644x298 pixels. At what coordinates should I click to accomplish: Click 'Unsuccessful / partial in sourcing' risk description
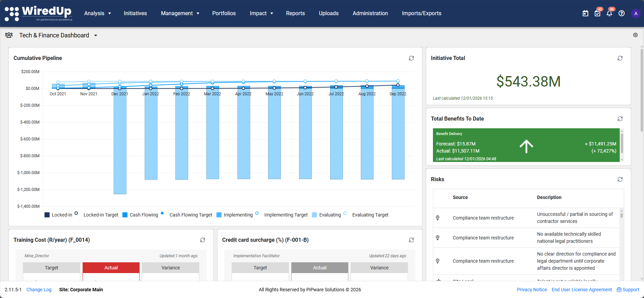pos(575,218)
